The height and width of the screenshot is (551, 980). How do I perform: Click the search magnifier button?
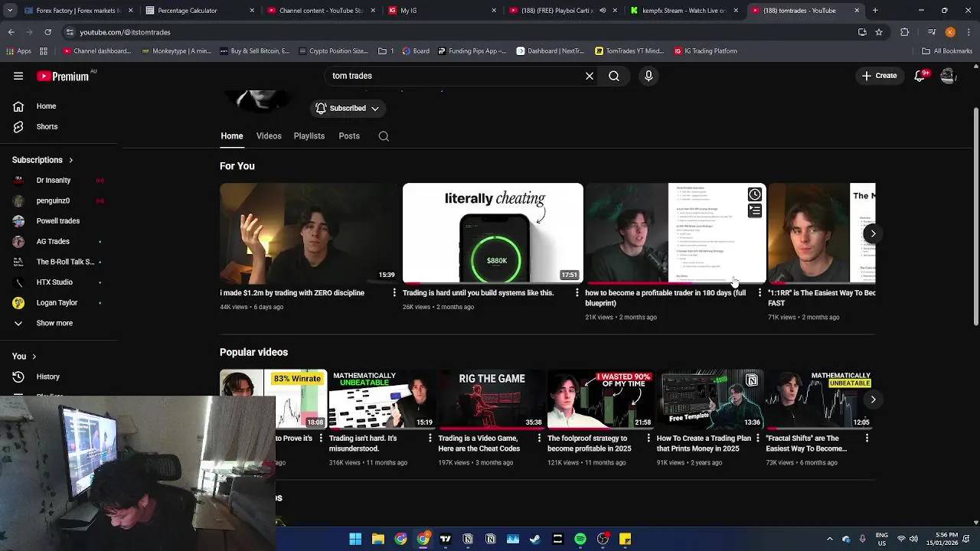[614, 76]
